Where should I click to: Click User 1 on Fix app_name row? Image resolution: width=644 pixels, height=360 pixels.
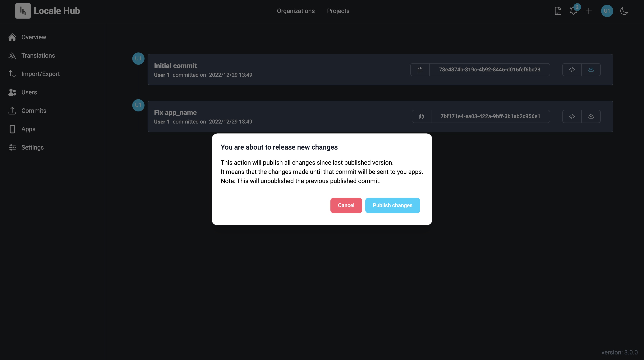(162, 122)
